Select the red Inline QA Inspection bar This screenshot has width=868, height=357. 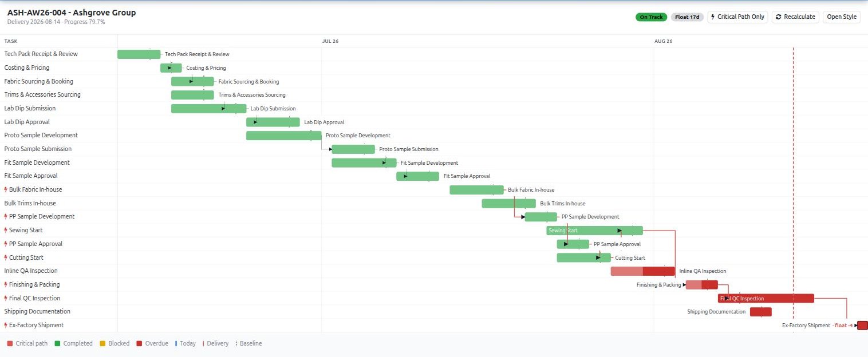[x=643, y=271]
